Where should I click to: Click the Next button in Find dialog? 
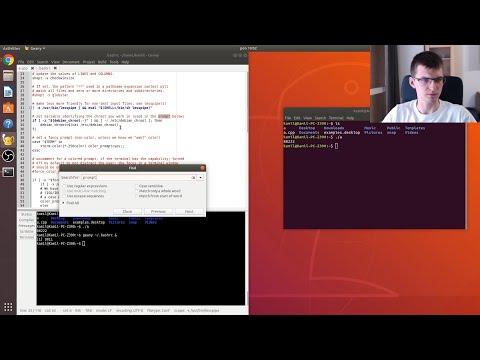click(189, 211)
